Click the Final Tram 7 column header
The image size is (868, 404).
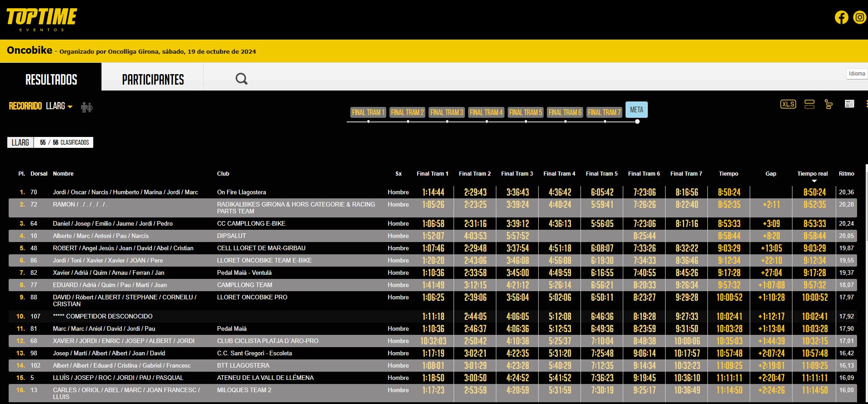(x=686, y=174)
